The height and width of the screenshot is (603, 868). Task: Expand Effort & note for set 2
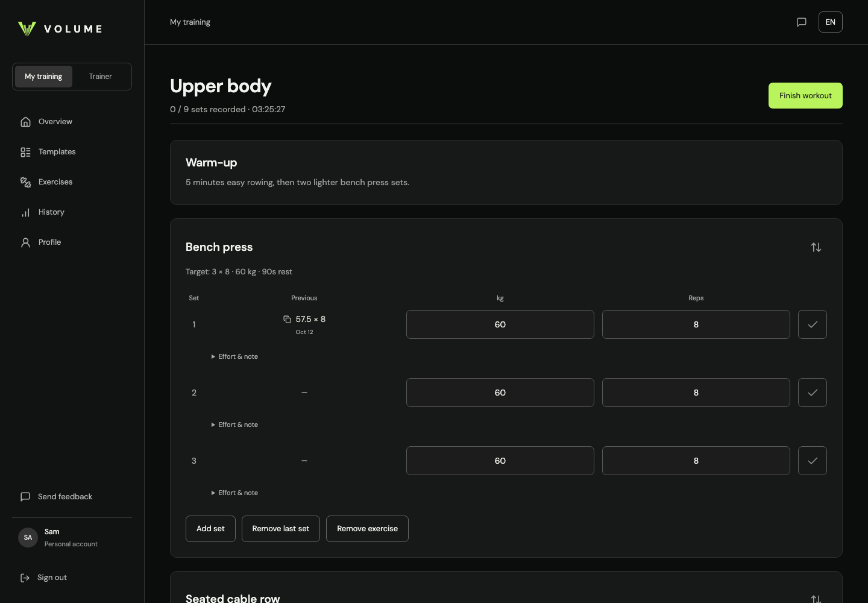234,425
